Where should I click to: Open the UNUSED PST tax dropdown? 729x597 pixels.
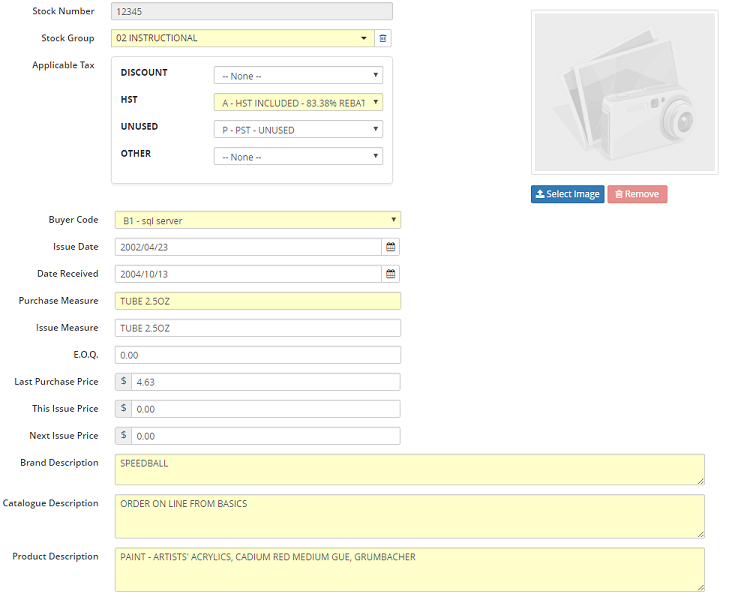coord(298,129)
